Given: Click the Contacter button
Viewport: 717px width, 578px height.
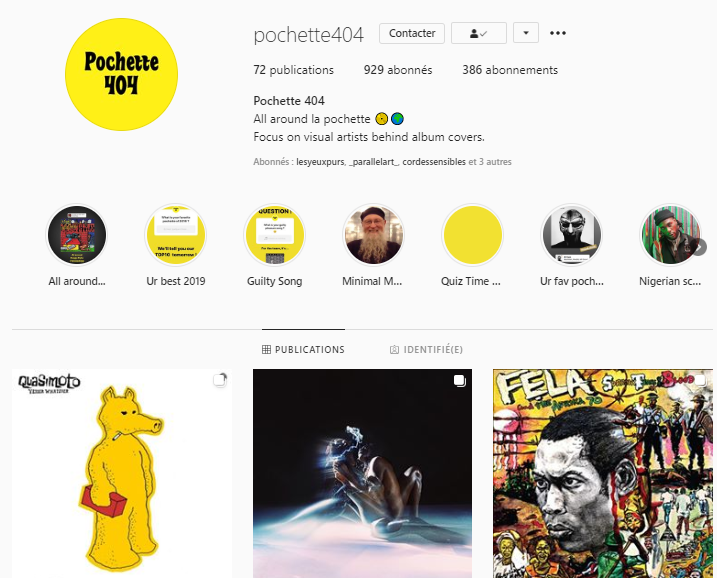Looking at the screenshot, I should coord(412,33).
